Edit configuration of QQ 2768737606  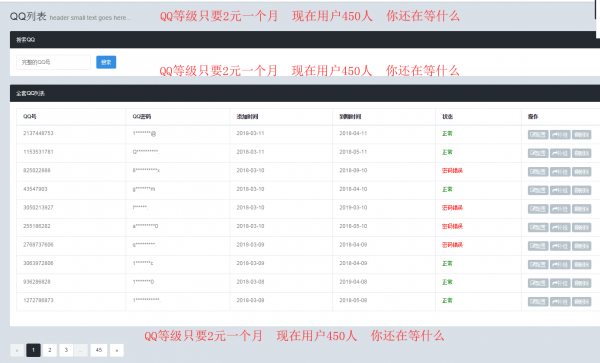point(538,246)
